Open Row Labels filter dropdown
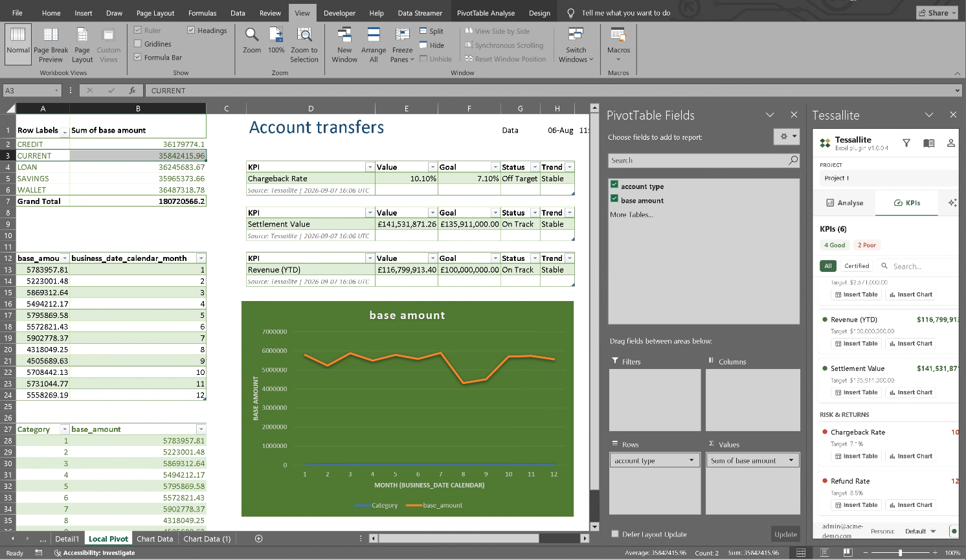 [x=65, y=131]
